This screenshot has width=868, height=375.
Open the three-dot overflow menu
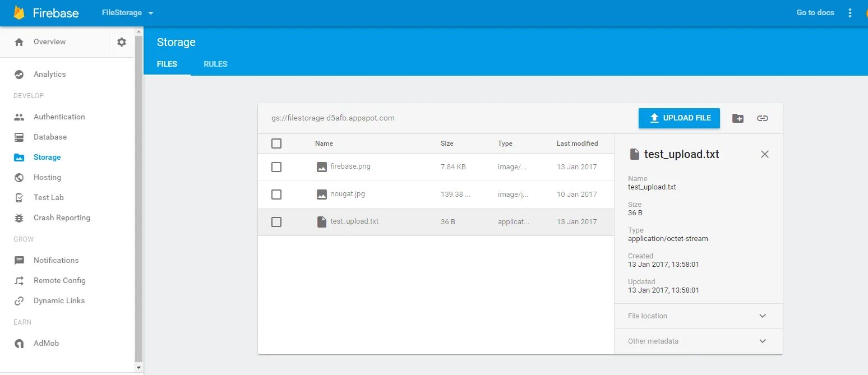point(850,12)
